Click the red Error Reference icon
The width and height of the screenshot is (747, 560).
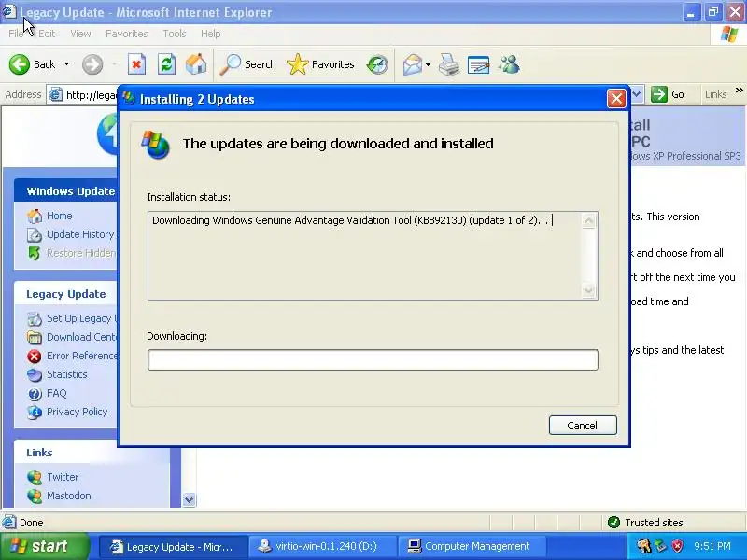35,357
